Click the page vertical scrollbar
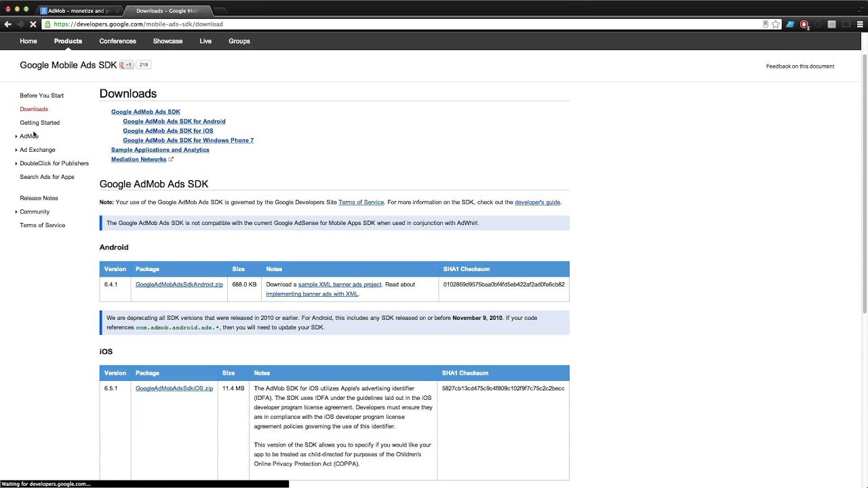Viewport: 868px width, 488px height. [x=864, y=183]
